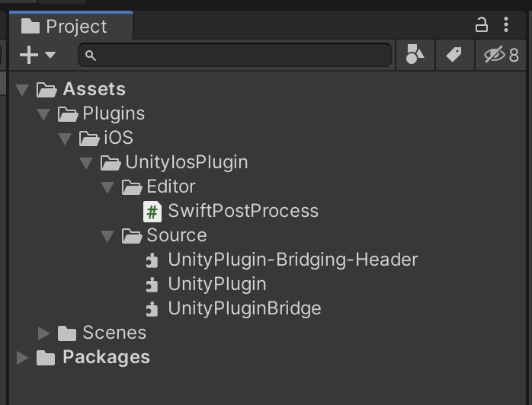Screen dimensions: 532x405
Task: Expand the Packages folder
Action: click(22, 358)
